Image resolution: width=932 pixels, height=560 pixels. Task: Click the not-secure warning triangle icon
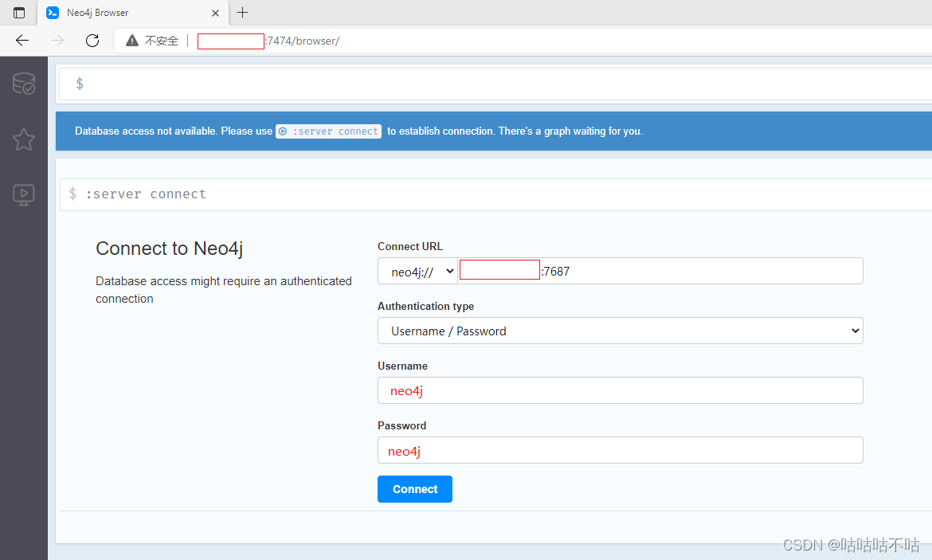132,41
